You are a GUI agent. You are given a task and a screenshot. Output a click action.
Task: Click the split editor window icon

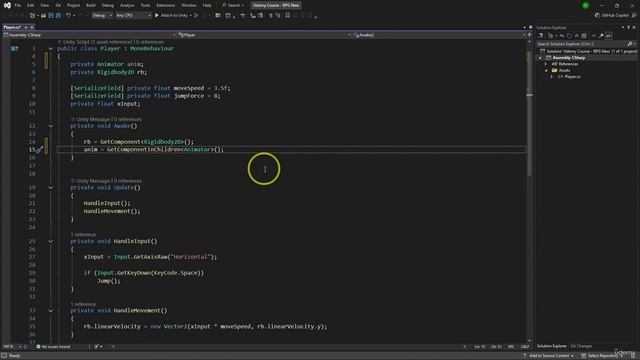(x=529, y=35)
